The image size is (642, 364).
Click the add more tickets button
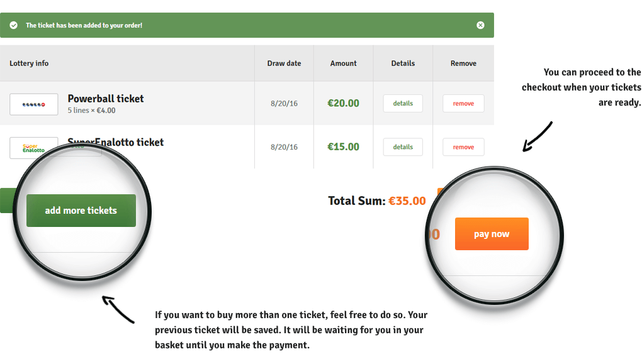(81, 211)
